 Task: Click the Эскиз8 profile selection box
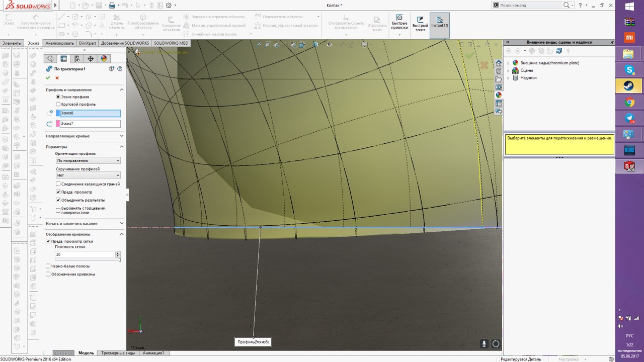tap(90, 113)
